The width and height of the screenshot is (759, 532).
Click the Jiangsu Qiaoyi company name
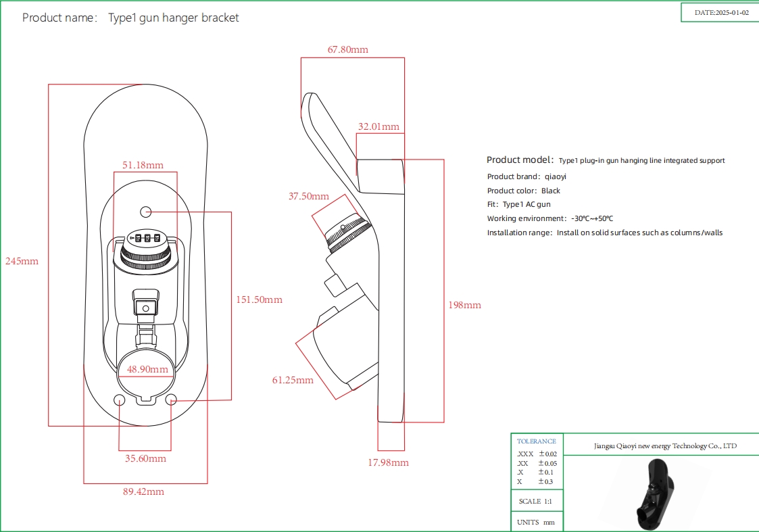point(665,446)
